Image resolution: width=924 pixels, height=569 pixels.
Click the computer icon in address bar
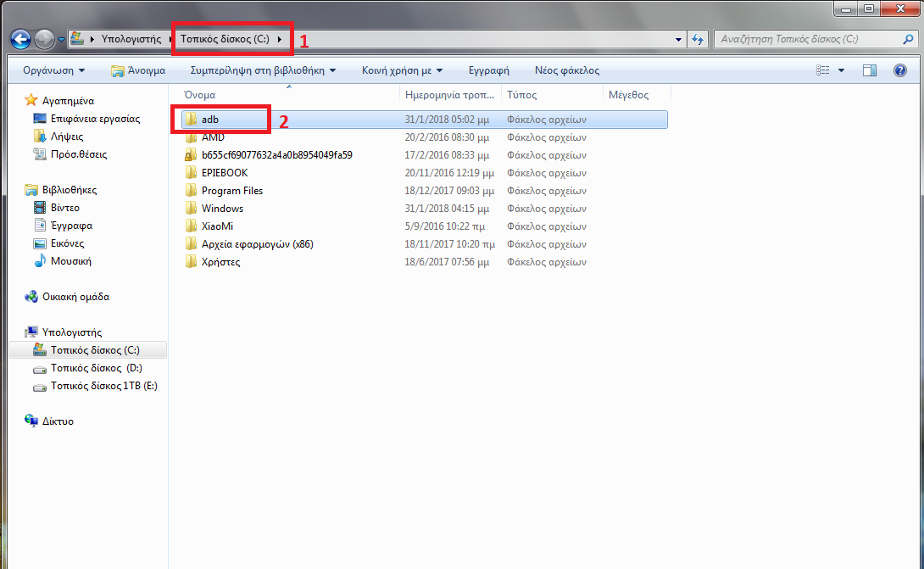pos(77,39)
